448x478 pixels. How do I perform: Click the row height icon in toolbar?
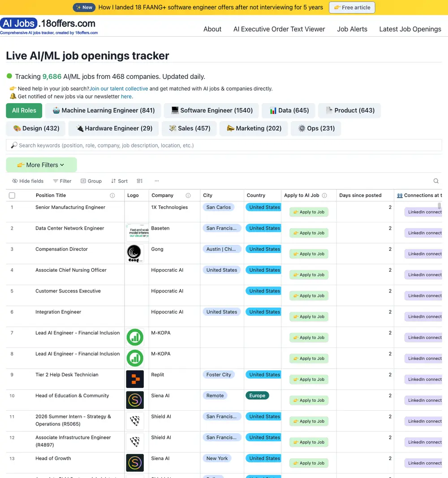click(x=139, y=181)
